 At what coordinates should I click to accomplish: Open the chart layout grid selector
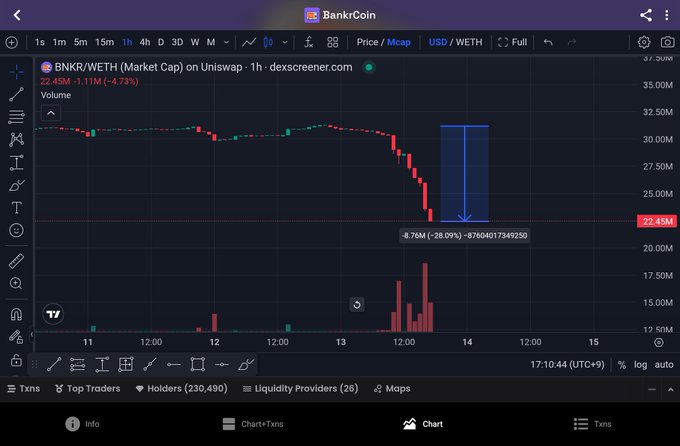click(x=333, y=42)
